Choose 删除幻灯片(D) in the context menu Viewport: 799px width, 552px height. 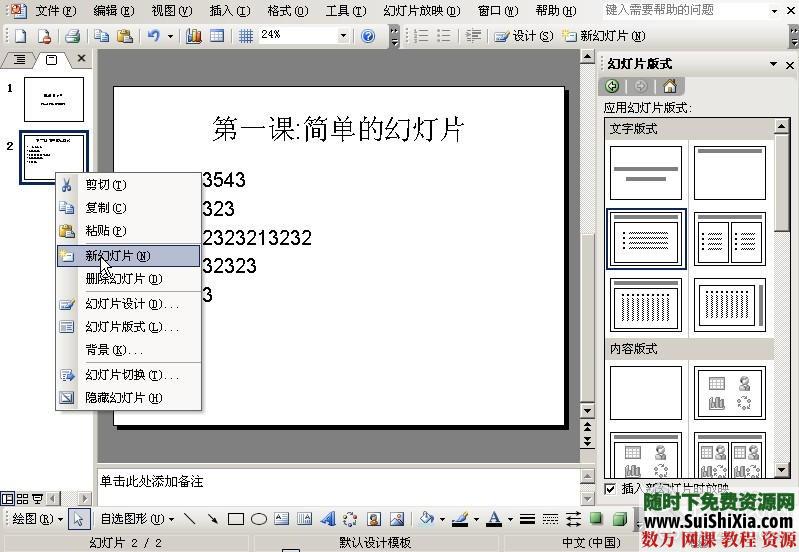pos(128,279)
